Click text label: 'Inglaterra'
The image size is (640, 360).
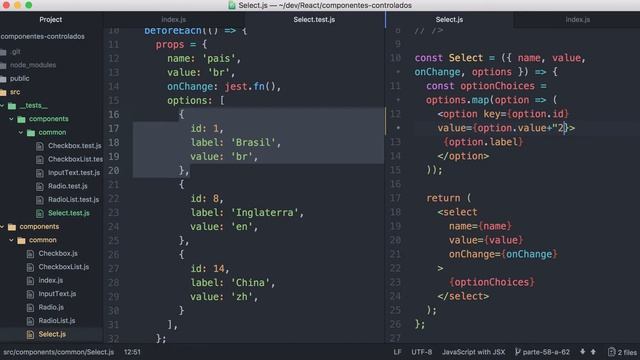247,213
